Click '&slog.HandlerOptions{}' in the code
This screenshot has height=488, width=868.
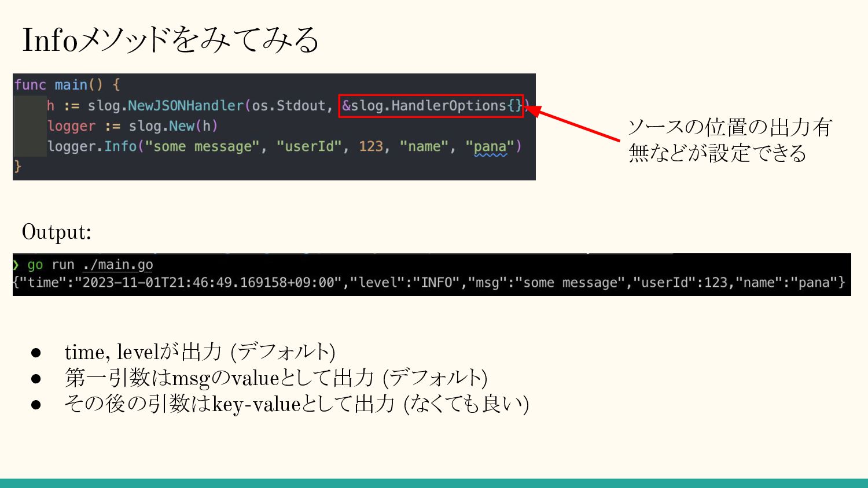point(431,106)
